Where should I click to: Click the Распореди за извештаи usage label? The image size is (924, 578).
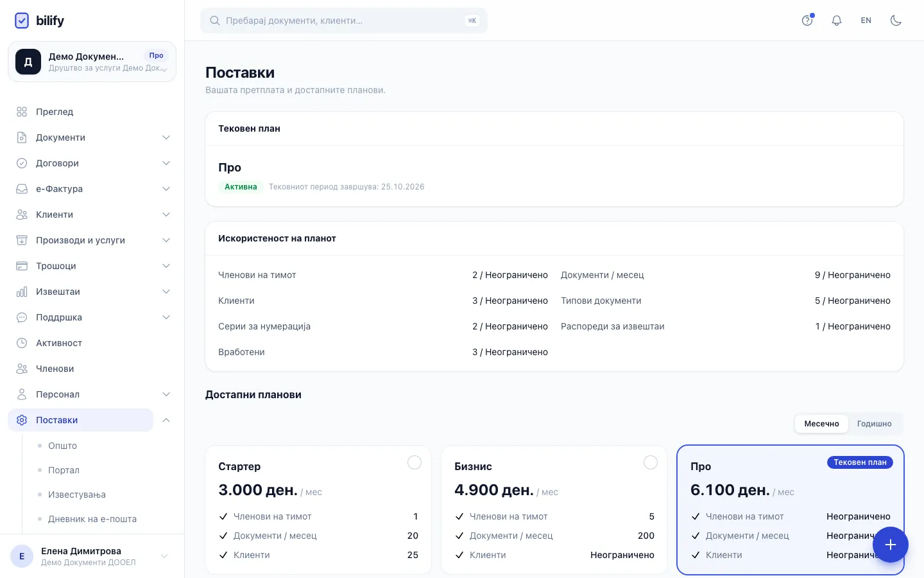(613, 326)
